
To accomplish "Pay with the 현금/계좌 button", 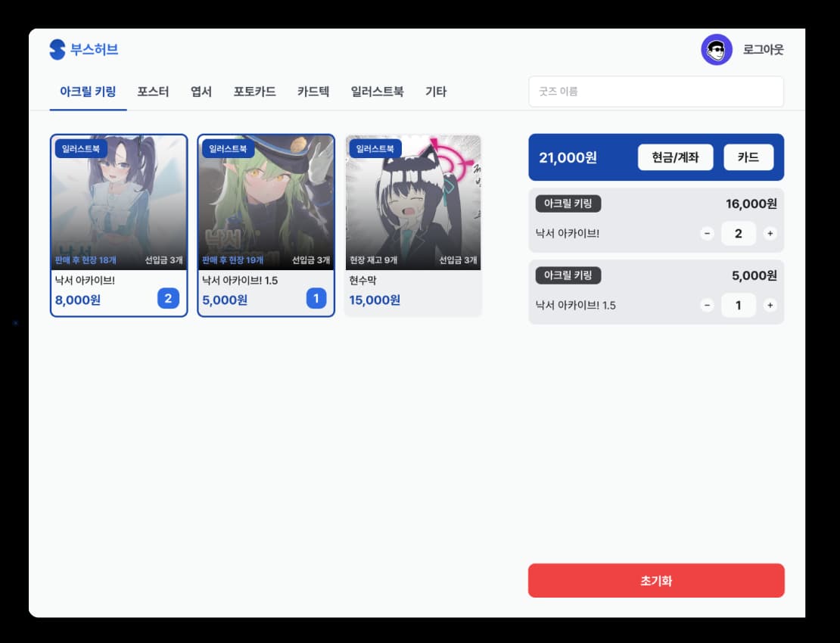I will tap(675, 157).
